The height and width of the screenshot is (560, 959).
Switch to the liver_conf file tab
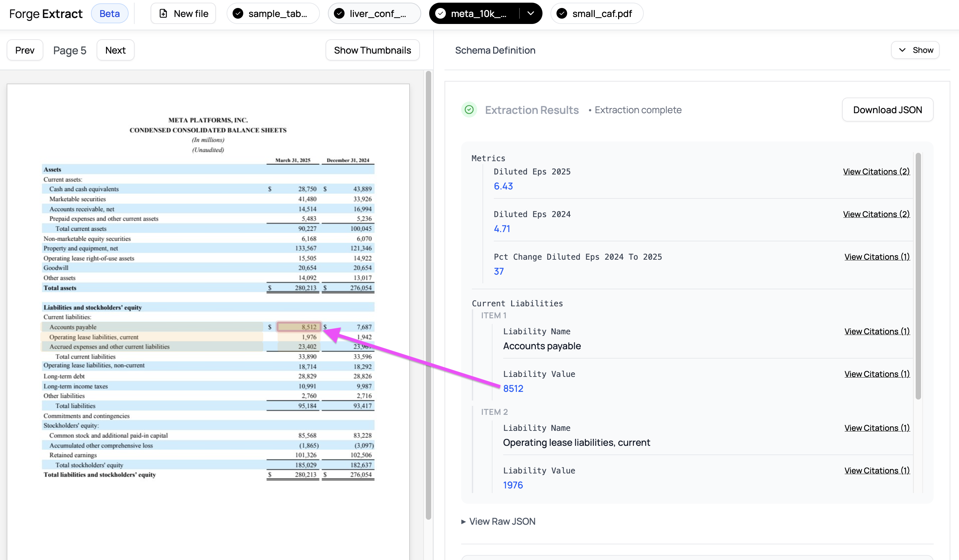click(374, 14)
